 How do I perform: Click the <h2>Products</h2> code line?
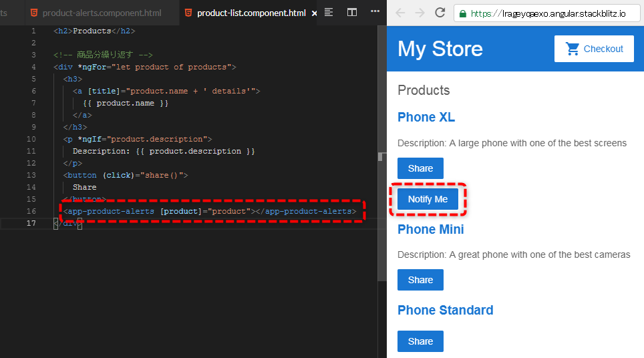94,31
